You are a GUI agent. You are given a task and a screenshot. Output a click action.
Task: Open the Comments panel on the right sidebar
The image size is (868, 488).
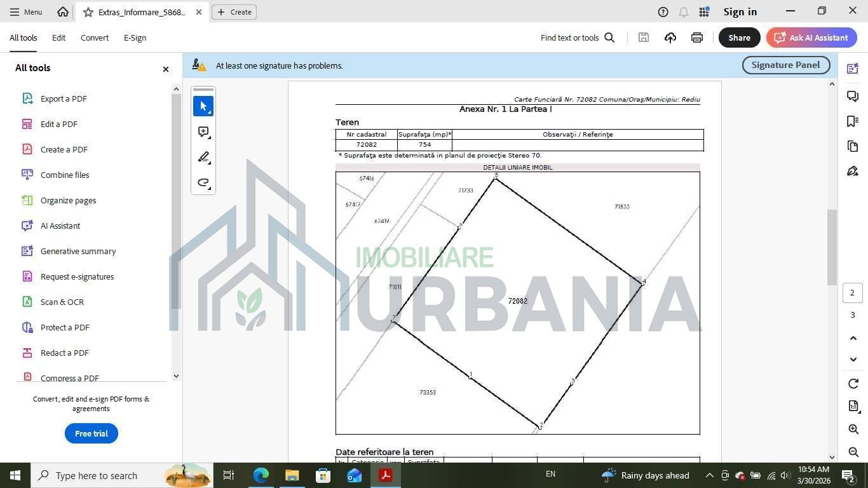tap(853, 96)
